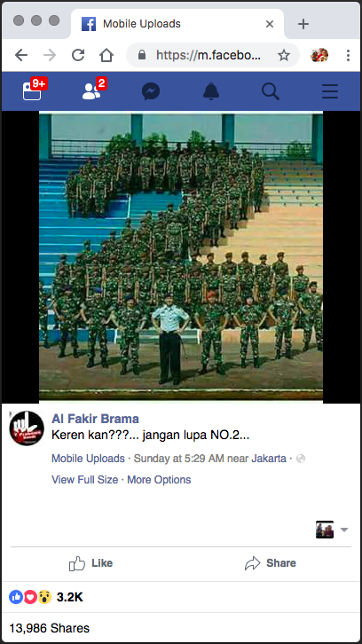Open the Chrome profile avatar
Screen dimensions: 362x644
pyautogui.click(x=319, y=55)
